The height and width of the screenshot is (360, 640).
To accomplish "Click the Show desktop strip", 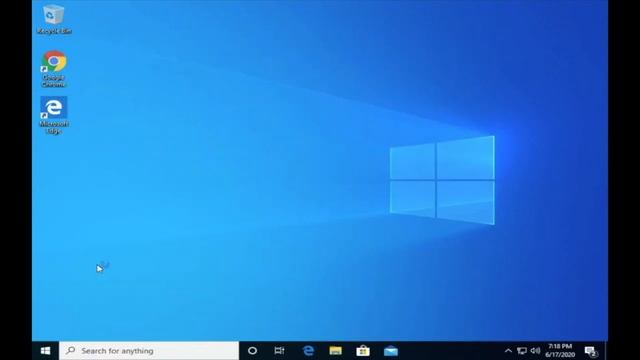I will 607,351.
